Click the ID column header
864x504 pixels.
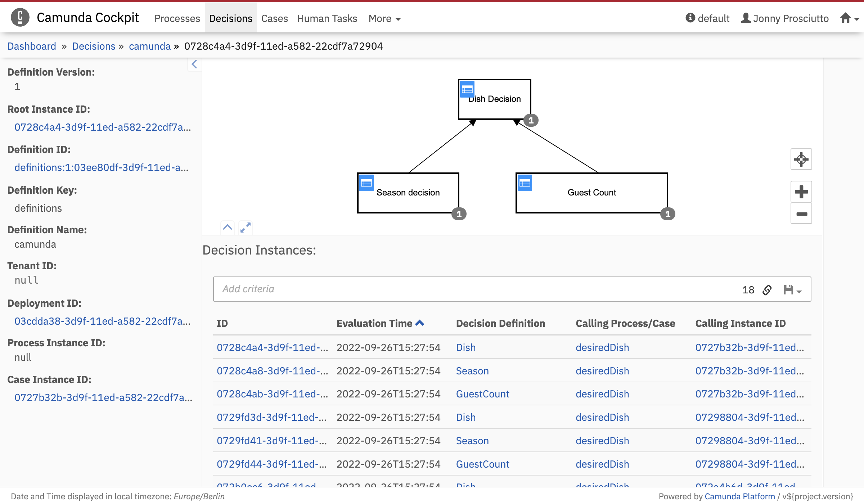pyautogui.click(x=222, y=323)
